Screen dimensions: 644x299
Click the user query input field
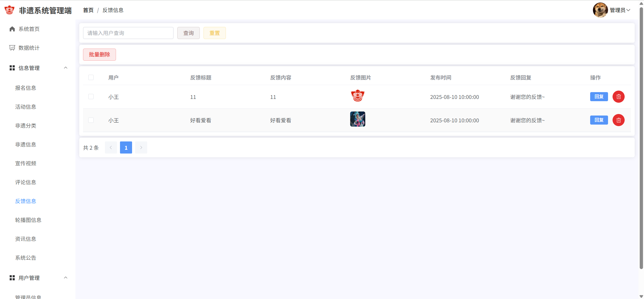point(128,33)
